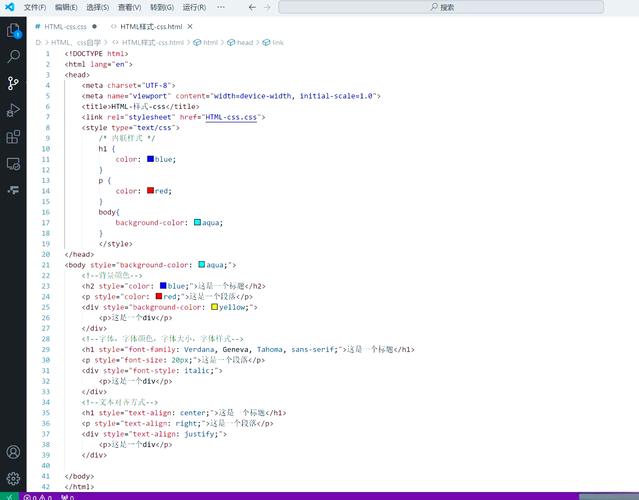Open the Manage gear settings icon
The height and width of the screenshot is (500, 639).
13,478
